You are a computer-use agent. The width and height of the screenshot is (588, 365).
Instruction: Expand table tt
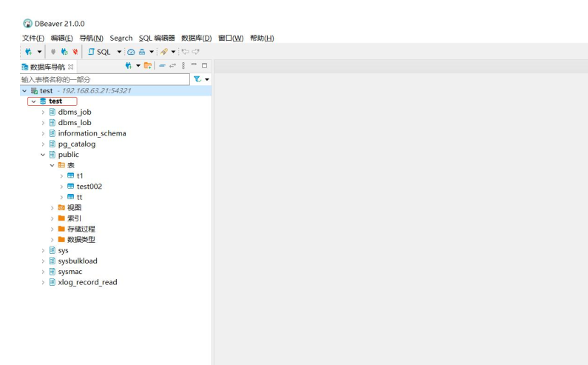(61, 197)
